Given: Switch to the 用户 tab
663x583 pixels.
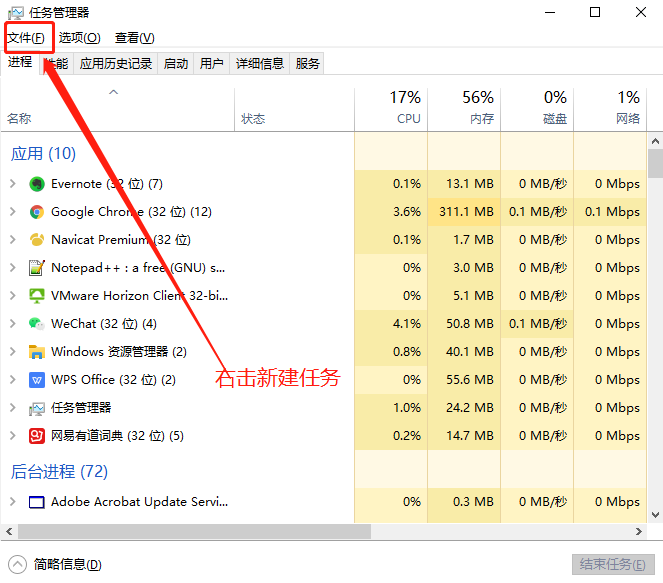Looking at the screenshot, I should point(211,64).
